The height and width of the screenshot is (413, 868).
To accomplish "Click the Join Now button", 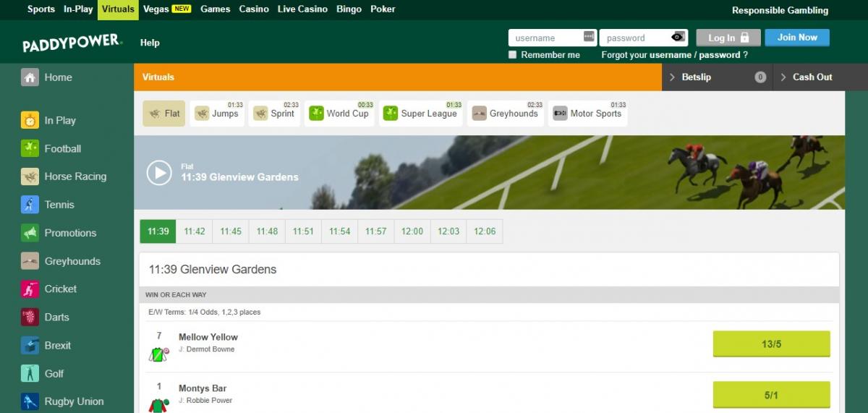I will click(x=797, y=38).
